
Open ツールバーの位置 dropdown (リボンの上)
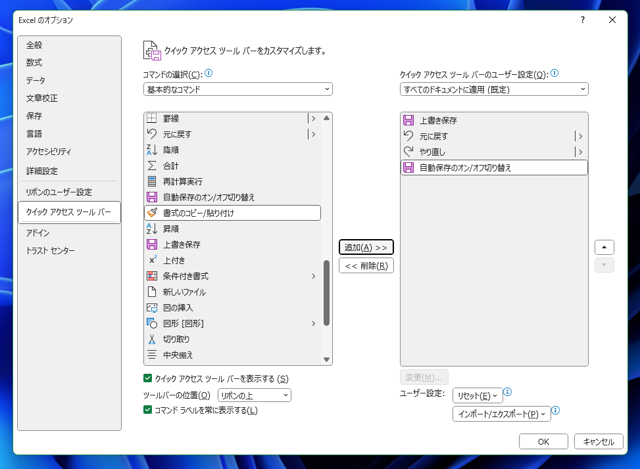coord(255,395)
